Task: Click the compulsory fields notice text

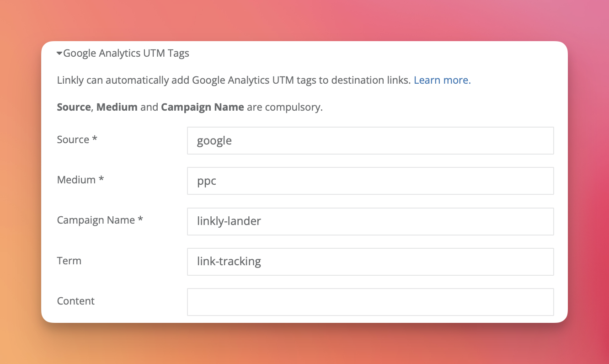Action: tap(189, 107)
